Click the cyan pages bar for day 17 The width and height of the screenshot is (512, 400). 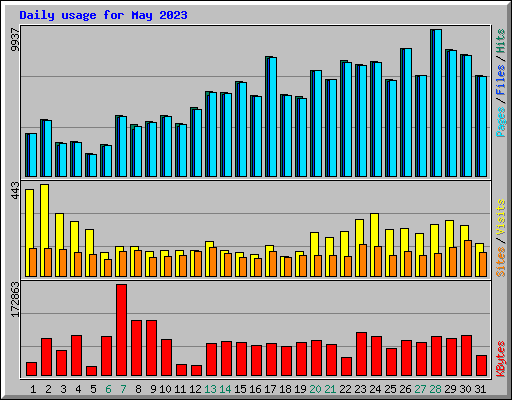click(x=273, y=117)
